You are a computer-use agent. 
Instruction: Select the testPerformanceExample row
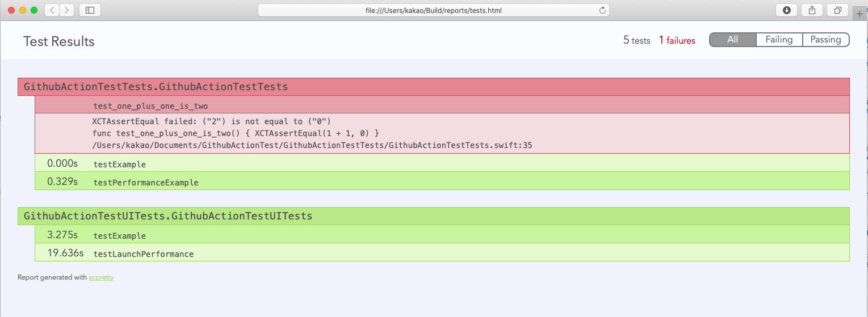click(442, 182)
